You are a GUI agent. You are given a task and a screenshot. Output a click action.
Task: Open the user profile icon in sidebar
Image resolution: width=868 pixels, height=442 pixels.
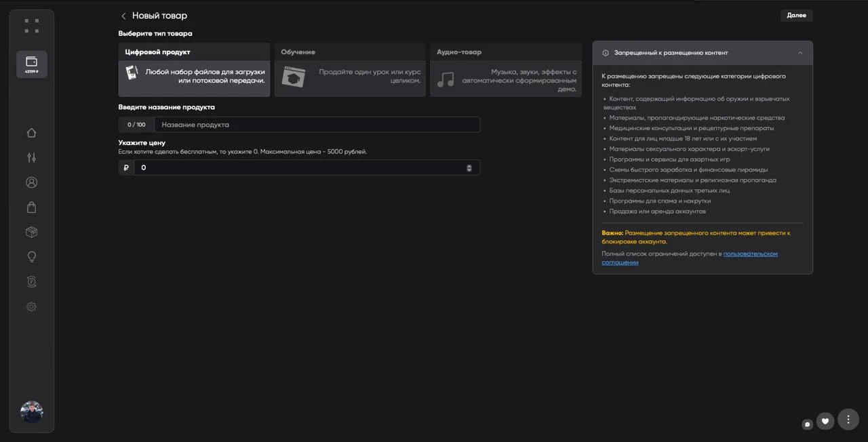tap(31, 182)
